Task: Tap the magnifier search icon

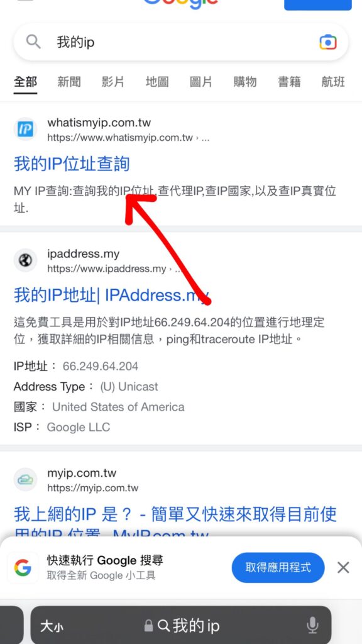Action: click(33, 42)
